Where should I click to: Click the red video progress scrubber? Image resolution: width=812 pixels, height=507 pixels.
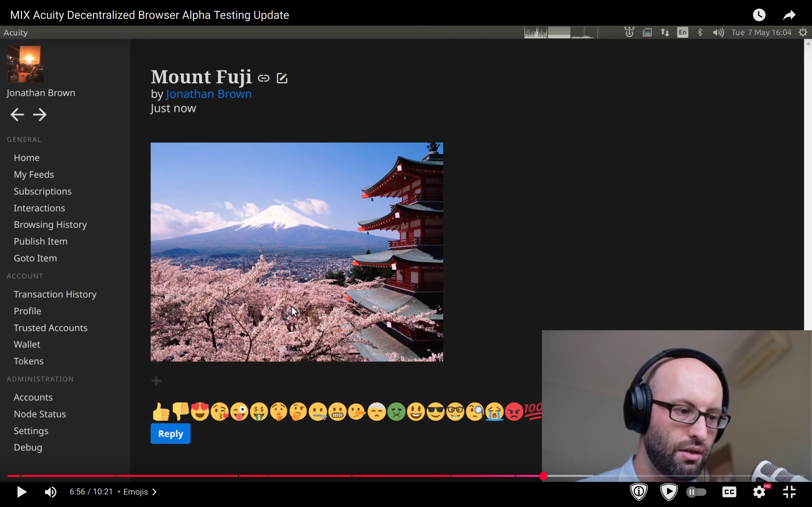pos(543,476)
